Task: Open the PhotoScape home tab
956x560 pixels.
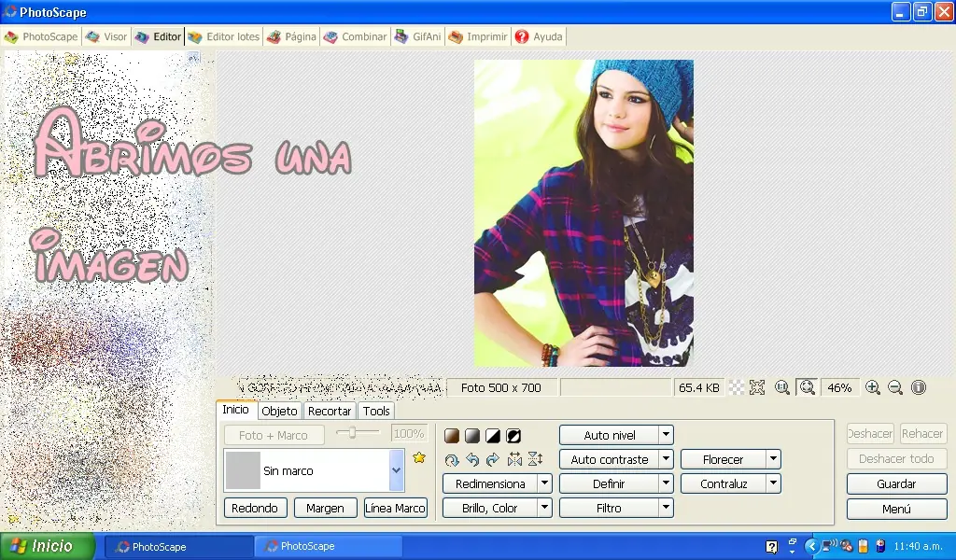Action: coord(41,36)
